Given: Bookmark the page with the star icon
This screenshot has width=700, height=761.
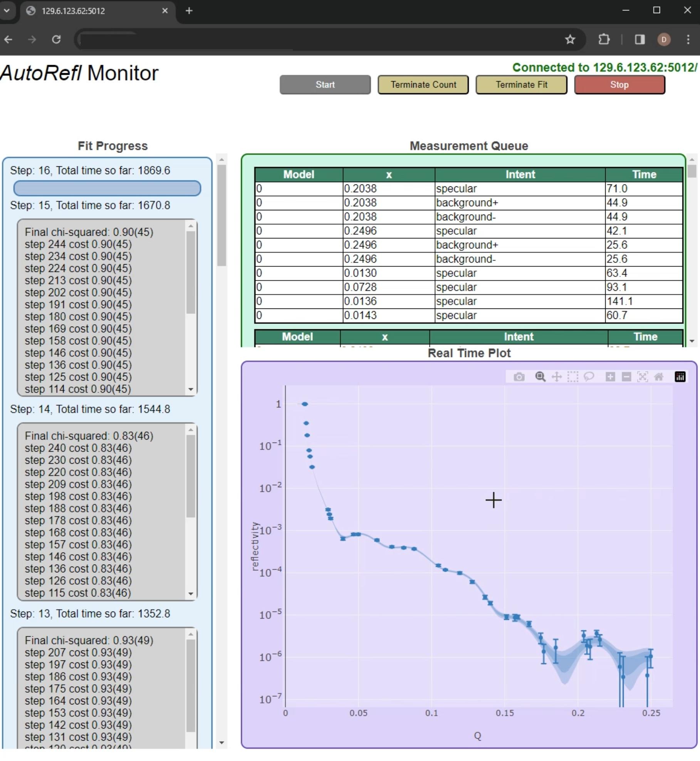Looking at the screenshot, I should pyautogui.click(x=570, y=40).
